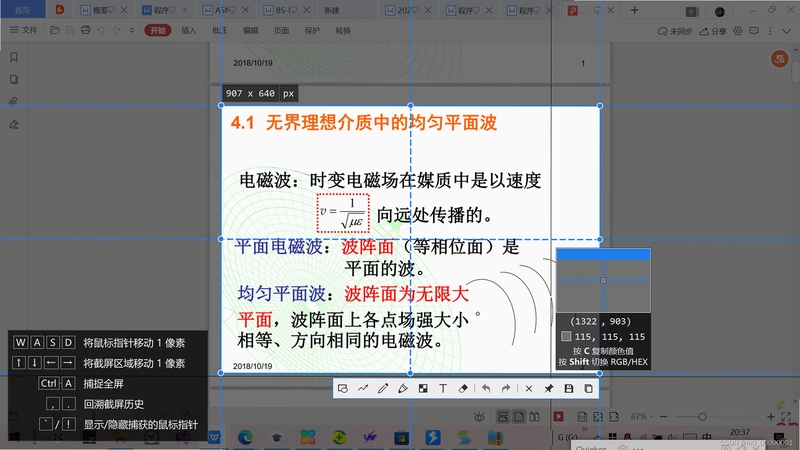Screen dimensions: 800x450
Task: Set zoom to actual size 1:1
Action: pyautogui.click(x=582, y=417)
